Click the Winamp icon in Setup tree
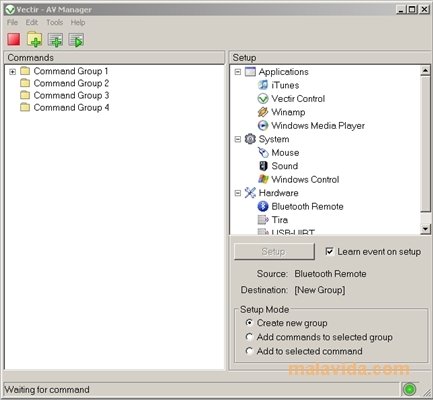This screenshot has width=433, height=400. point(263,112)
